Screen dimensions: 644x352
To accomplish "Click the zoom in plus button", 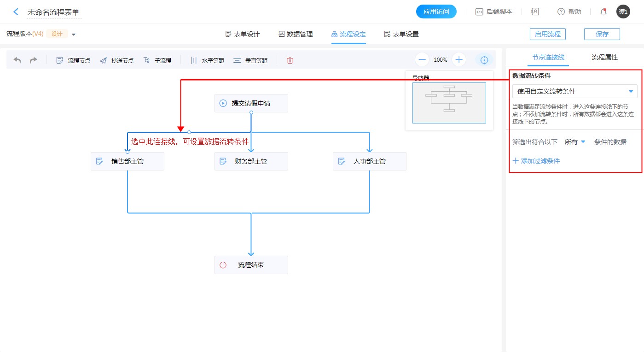I will coord(459,59).
